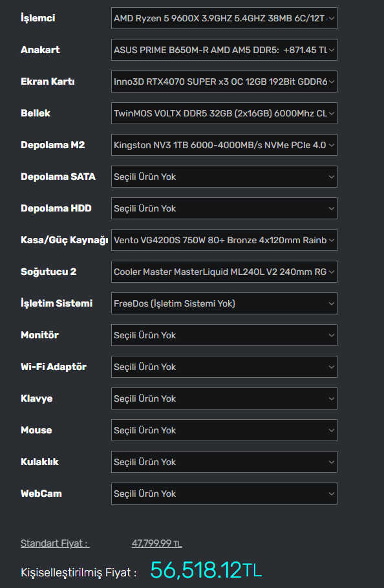Open the İşlemci processor dropdown
Viewport: 384px width, 588px height.
point(224,18)
